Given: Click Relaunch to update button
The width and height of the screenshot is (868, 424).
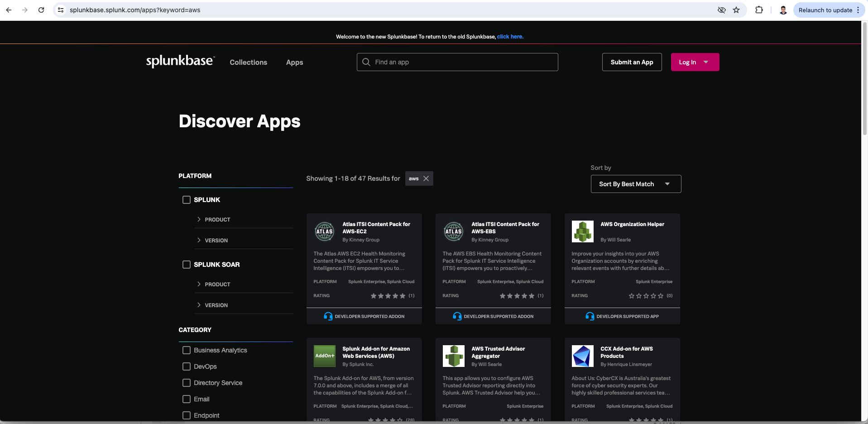Looking at the screenshot, I should (x=825, y=10).
